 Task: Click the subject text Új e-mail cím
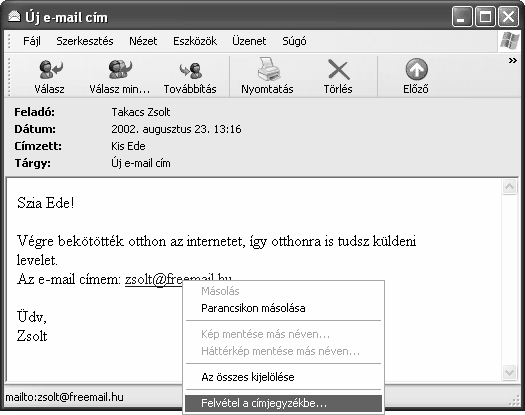[x=141, y=163]
